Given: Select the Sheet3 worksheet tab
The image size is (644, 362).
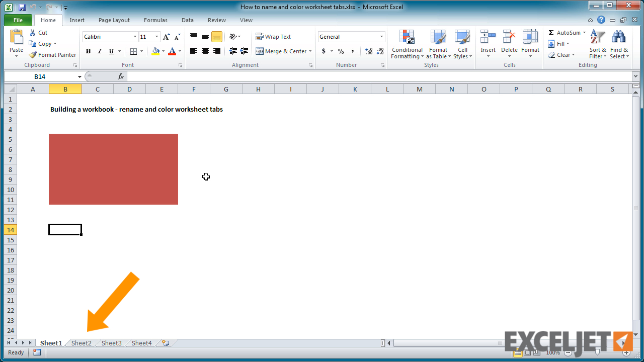Looking at the screenshot, I should click(x=111, y=343).
